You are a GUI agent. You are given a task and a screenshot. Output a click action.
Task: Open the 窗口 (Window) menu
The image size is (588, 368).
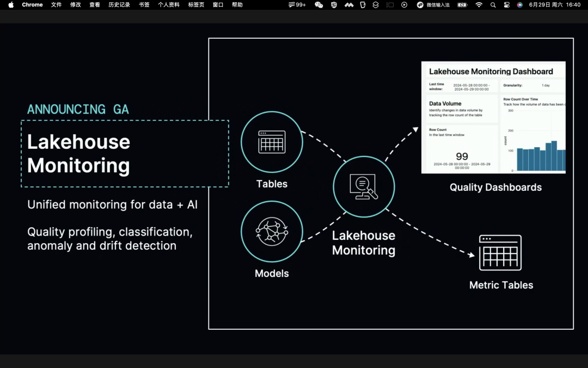[x=218, y=5]
